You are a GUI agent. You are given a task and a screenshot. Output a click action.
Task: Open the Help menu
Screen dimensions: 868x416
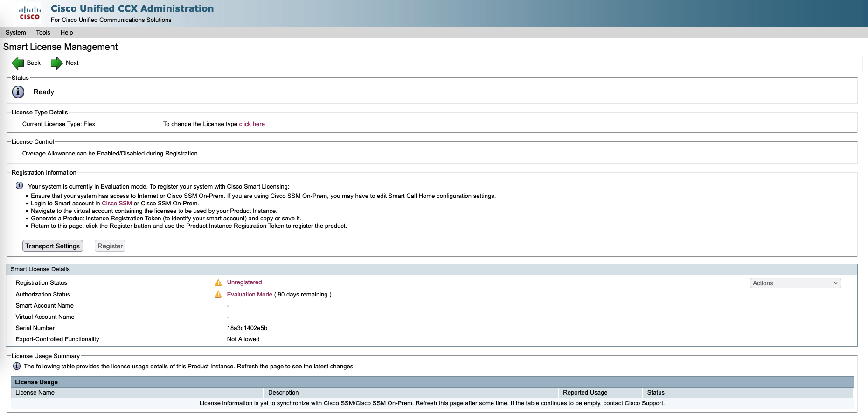pos(67,33)
